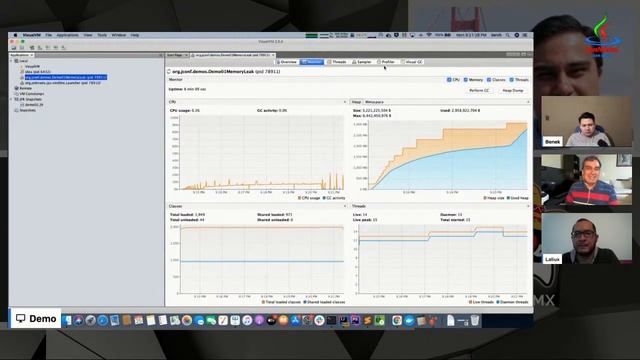Select the idea (pid 64532) application
Viewport: 640px width, 360px height.
coord(38,72)
